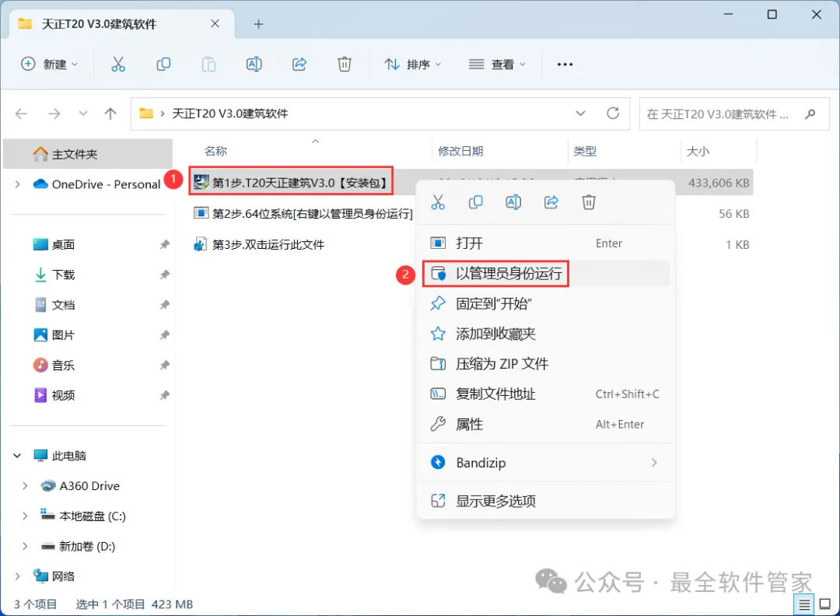
Task: Choose 打开 in the context menu
Action: pos(545,243)
